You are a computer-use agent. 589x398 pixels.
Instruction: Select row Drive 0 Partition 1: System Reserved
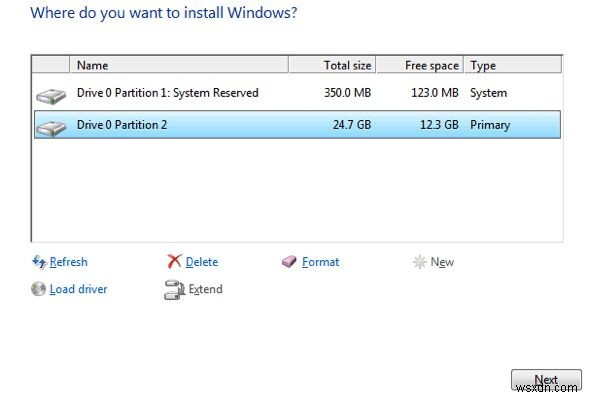click(x=297, y=93)
